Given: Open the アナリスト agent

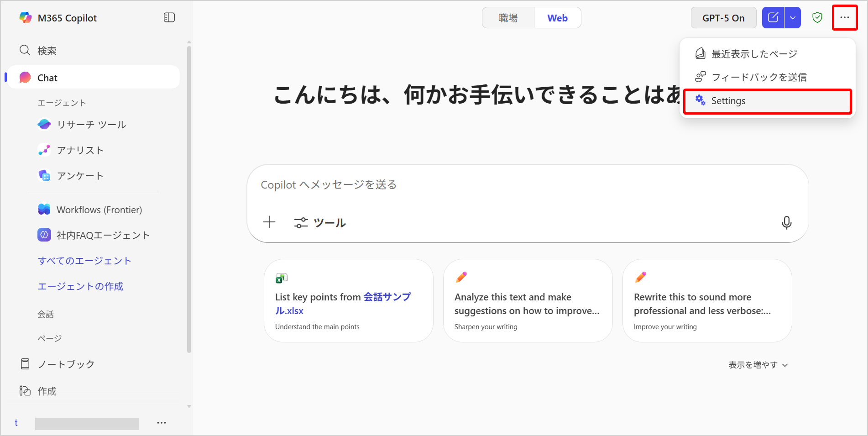Looking at the screenshot, I should click(80, 150).
